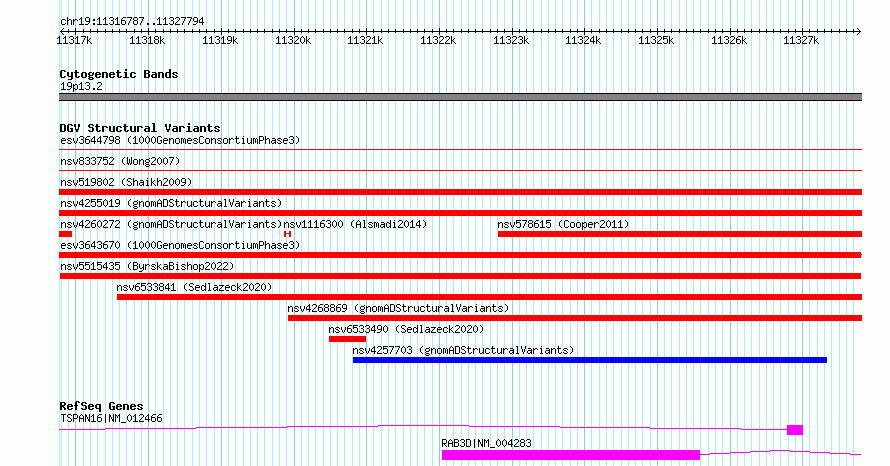Viewport: 890px width, 466px height.
Task: Click the nsv578615 (Cooper2011) red bar
Action: click(680, 234)
